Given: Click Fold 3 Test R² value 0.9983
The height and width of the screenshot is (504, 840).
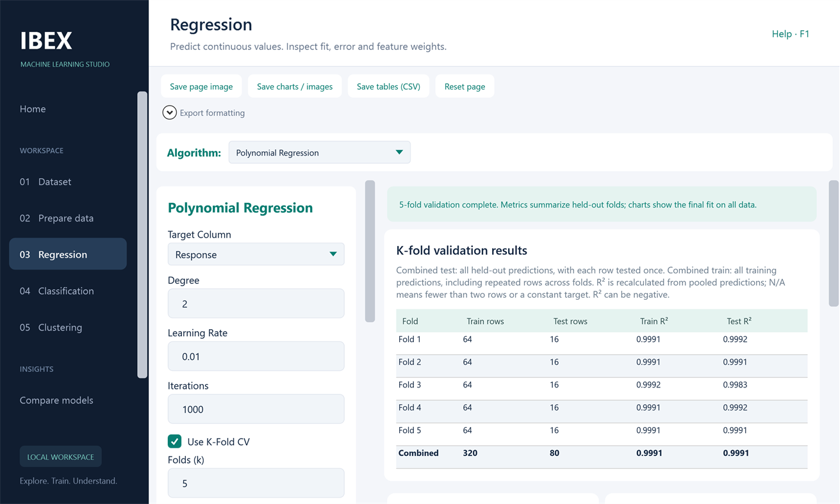Looking at the screenshot, I should 735,385.
